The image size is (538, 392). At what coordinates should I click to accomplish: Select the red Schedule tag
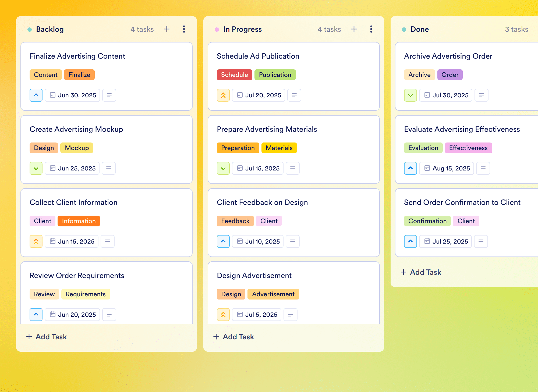click(234, 75)
